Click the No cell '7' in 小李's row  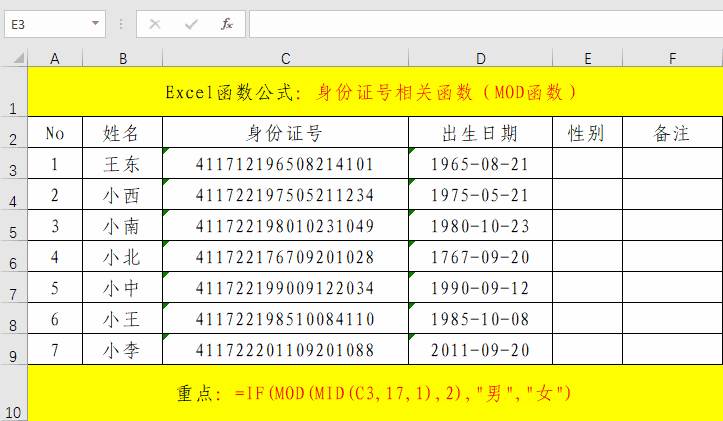coord(55,350)
